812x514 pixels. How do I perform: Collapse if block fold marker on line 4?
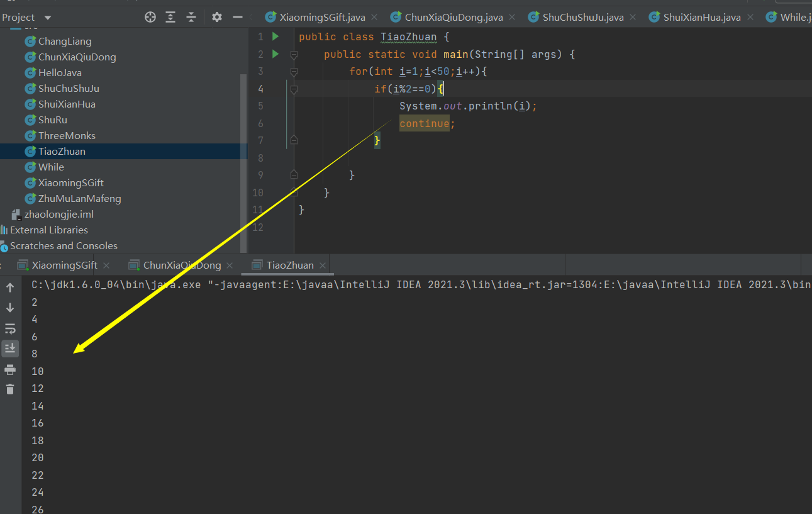click(x=294, y=89)
